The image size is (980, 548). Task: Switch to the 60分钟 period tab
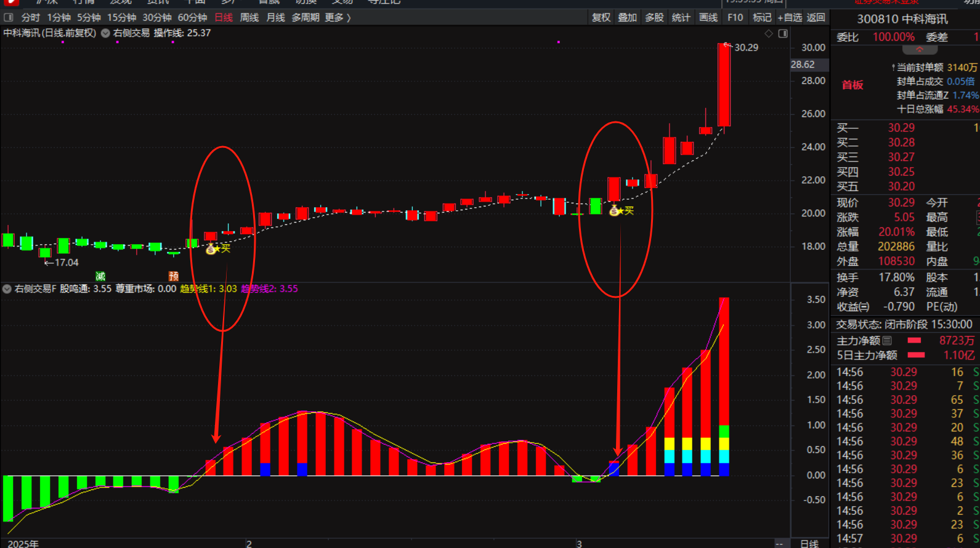pyautogui.click(x=192, y=17)
